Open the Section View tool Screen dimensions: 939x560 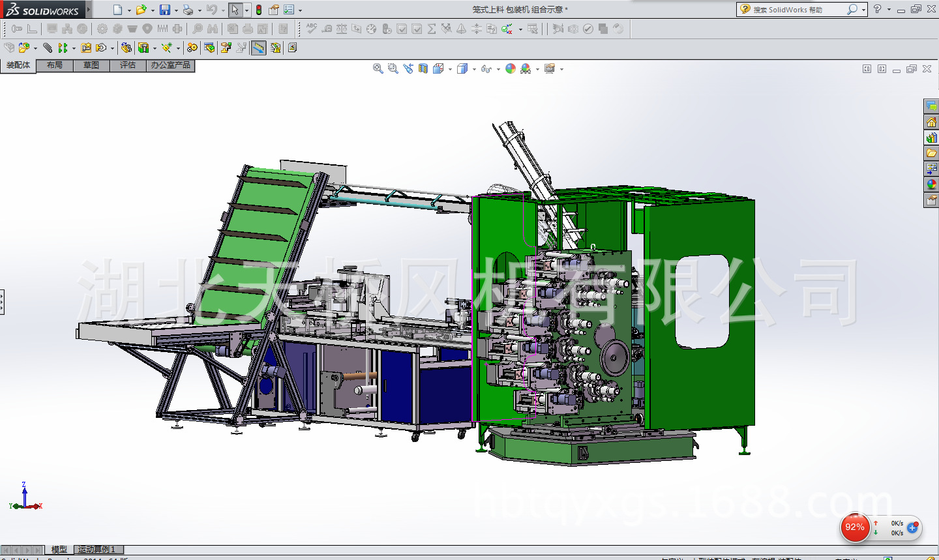point(423,68)
